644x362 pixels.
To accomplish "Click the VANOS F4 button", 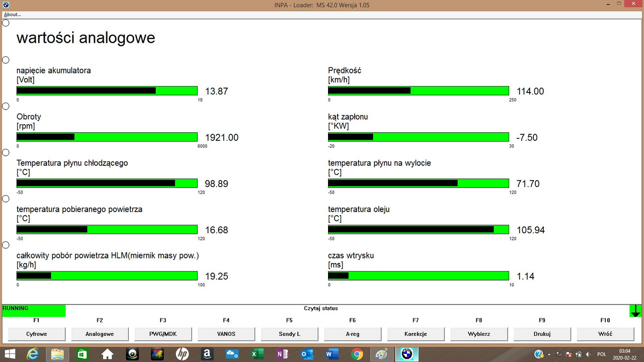I will tap(226, 334).
